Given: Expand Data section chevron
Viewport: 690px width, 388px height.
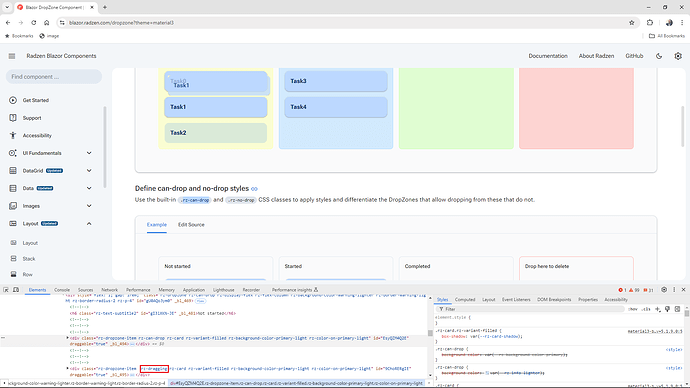Looking at the screenshot, I should tap(89, 188).
